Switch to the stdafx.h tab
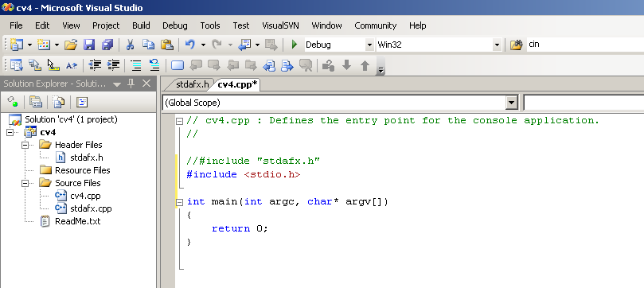The image size is (644, 288). pos(192,85)
